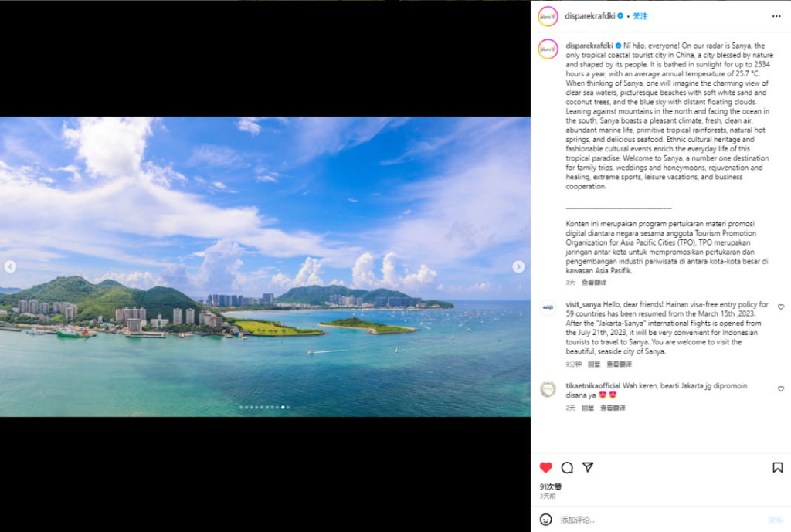This screenshot has width=791, height=532.
Task: Open the three-dots more options menu
Action: coord(776,16)
